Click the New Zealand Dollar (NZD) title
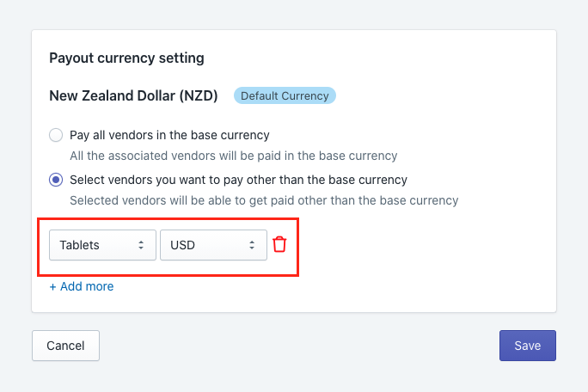588x392 pixels. coord(133,95)
